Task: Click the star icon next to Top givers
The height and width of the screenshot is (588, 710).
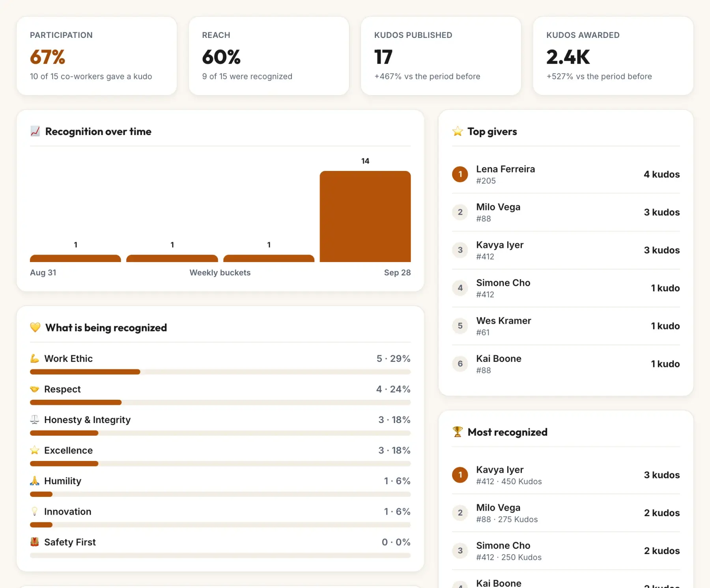Action: (x=458, y=131)
